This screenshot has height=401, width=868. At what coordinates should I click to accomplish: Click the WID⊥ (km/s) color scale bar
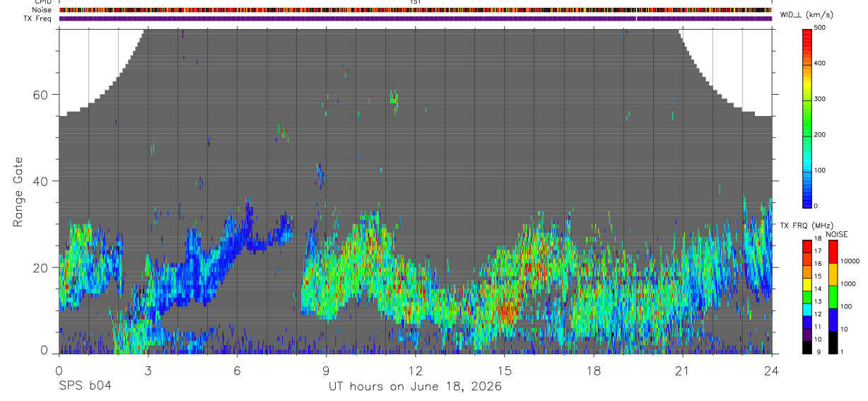click(808, 117)
